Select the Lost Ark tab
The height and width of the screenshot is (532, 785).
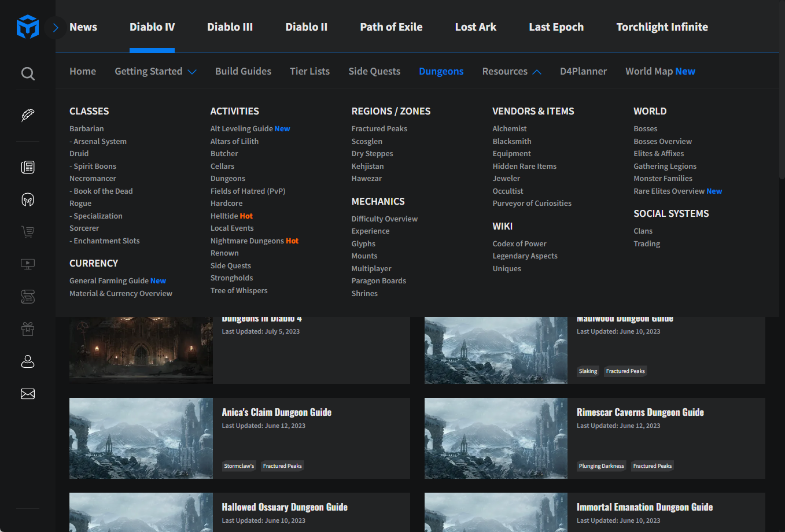pos(476,27)
